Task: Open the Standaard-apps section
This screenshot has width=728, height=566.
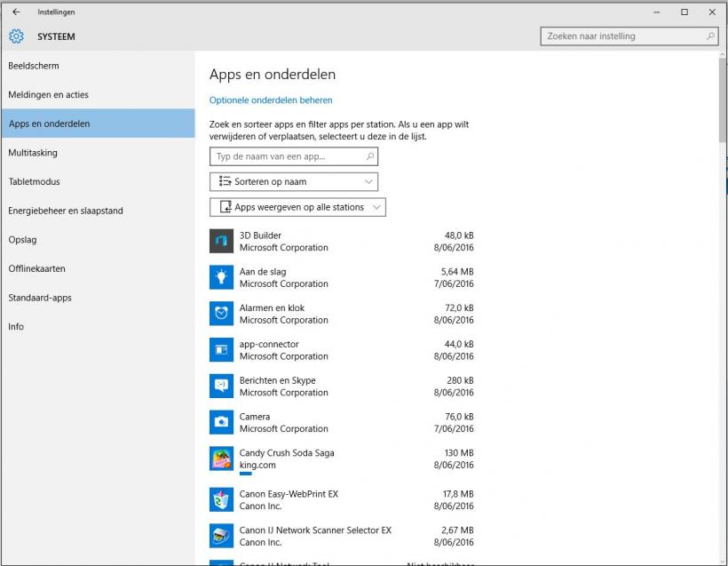Action: pos(40,298)
